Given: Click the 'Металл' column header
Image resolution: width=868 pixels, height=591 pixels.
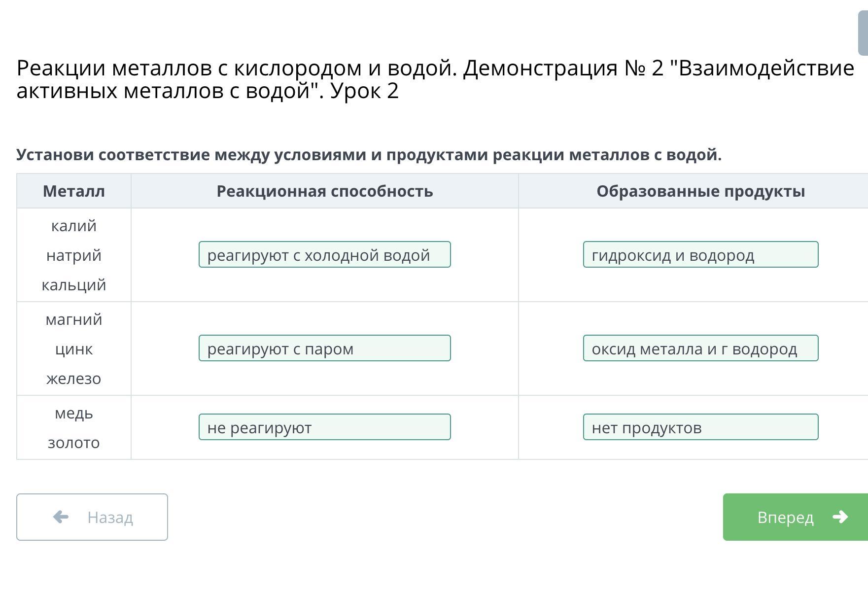Looking at the screenshot, I should [x=74, y=191].
